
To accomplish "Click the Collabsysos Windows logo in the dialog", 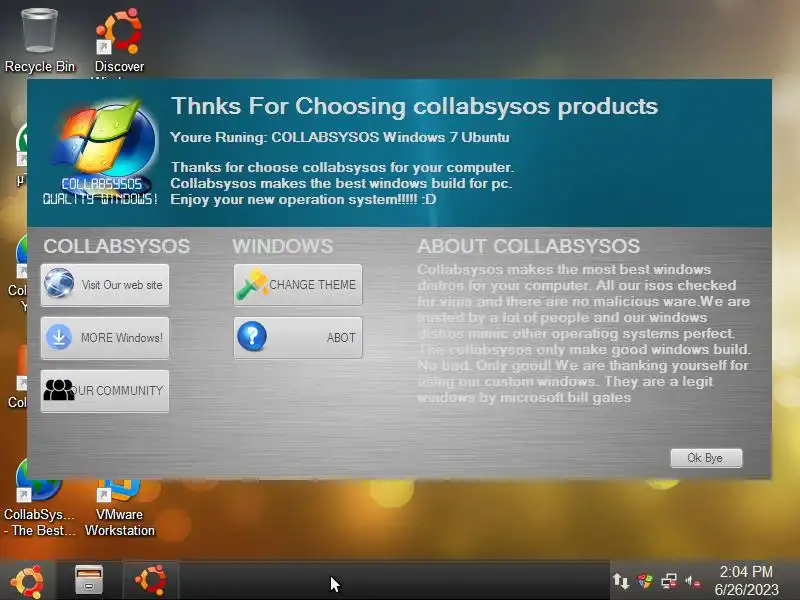I will click(102, 151).
